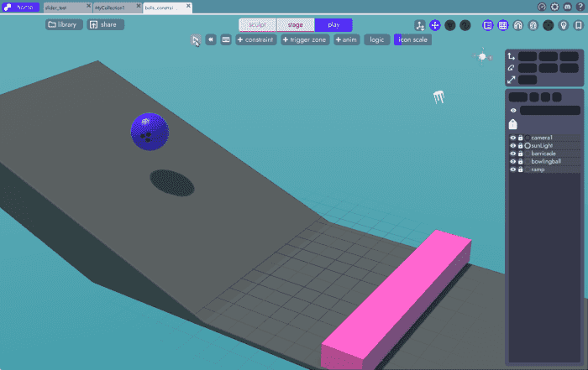Switch to sculpt mode tab
Image resolution: width=588 pixels, height=370 pixels.
coord(257,25)
